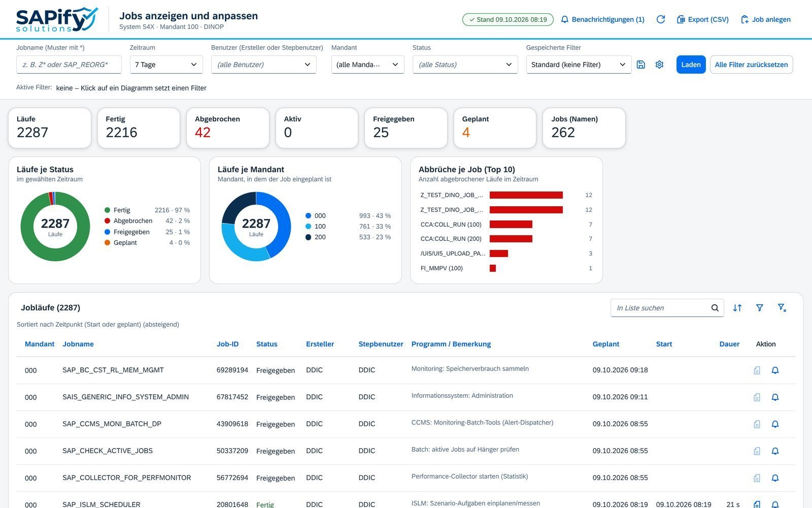Click red bar for CCA:COLL_RUN (100)
The image size is (812, 508).
pos(511,224)
